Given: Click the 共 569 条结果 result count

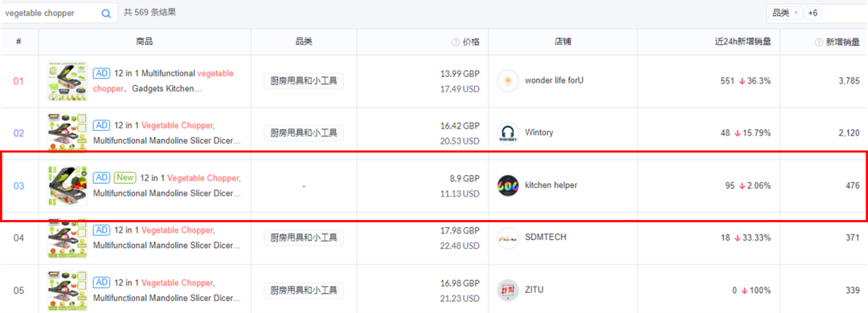Looking at the screenshot, I should (x=150, y=12).
